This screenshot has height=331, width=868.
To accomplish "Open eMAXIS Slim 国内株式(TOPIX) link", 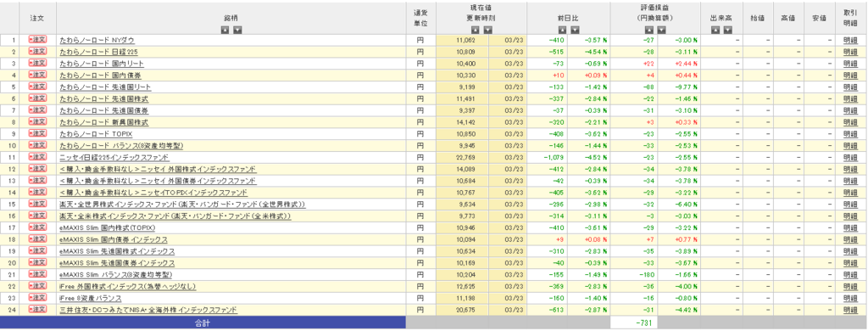I will [x=107, y=227].
